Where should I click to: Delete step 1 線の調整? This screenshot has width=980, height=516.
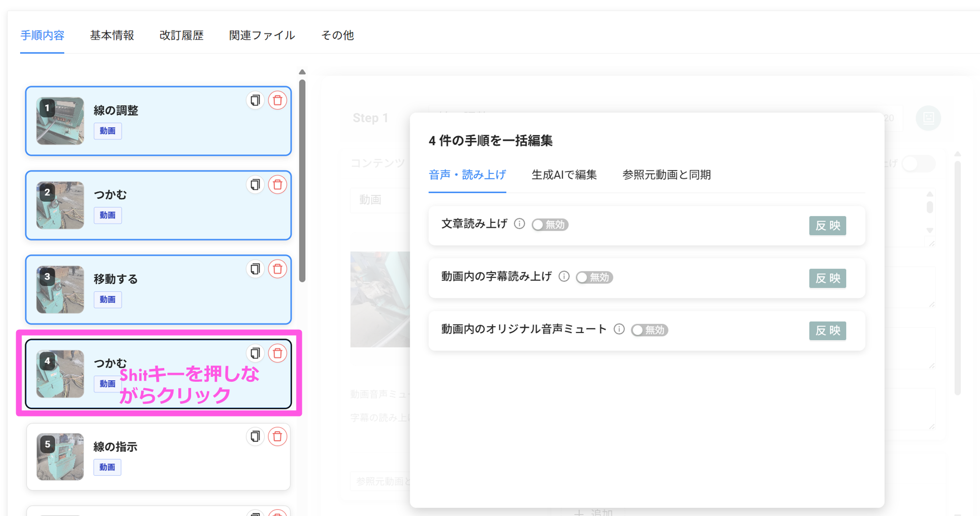point(277,100)
